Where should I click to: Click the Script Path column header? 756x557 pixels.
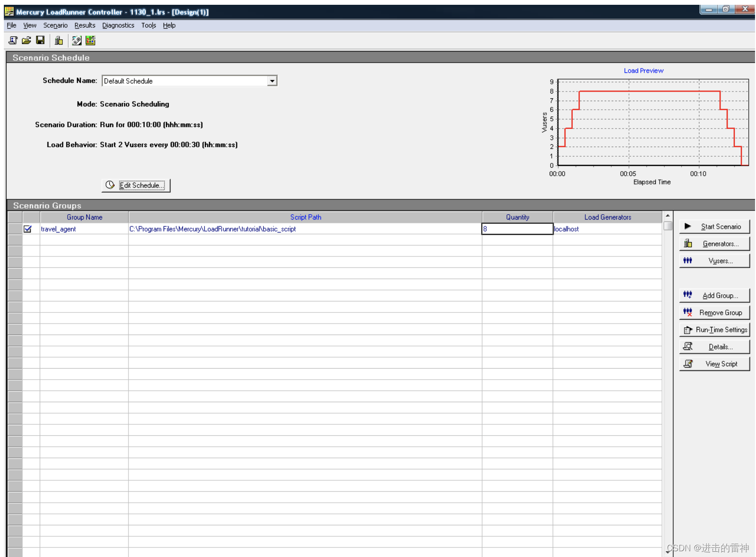pos(306,217)
